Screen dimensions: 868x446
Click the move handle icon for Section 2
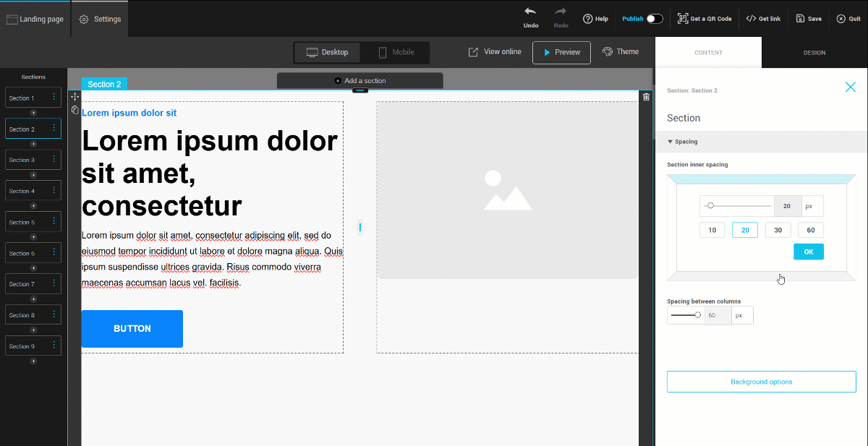point(75,97)
